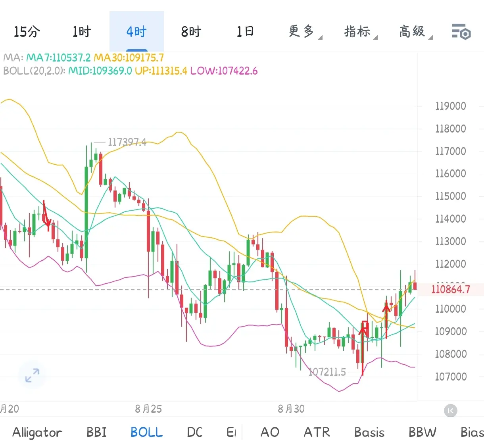Image resolution: width=484 pixels, height=448 pixels.
Task: Click the MA: legend label
Action: (13, 58)
